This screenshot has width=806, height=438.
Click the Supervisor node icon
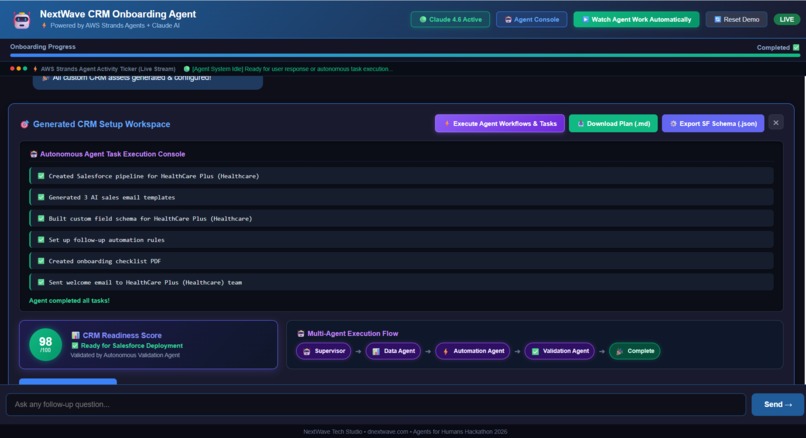coord(307,352)
